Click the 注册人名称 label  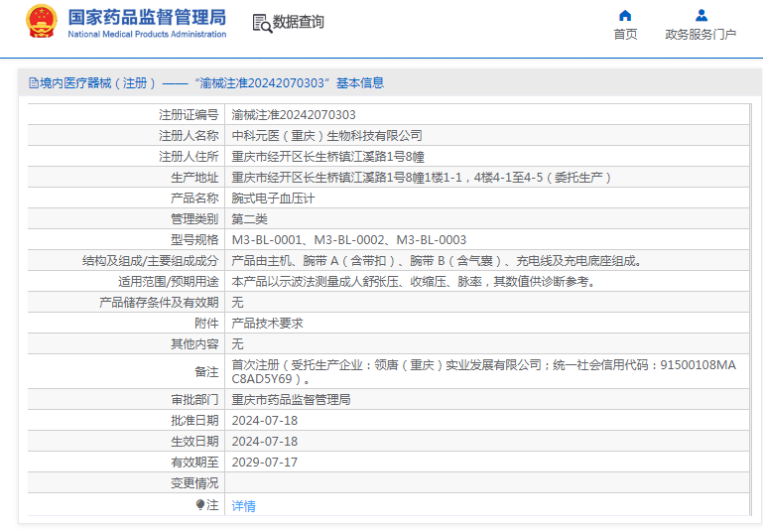(189, 136)
